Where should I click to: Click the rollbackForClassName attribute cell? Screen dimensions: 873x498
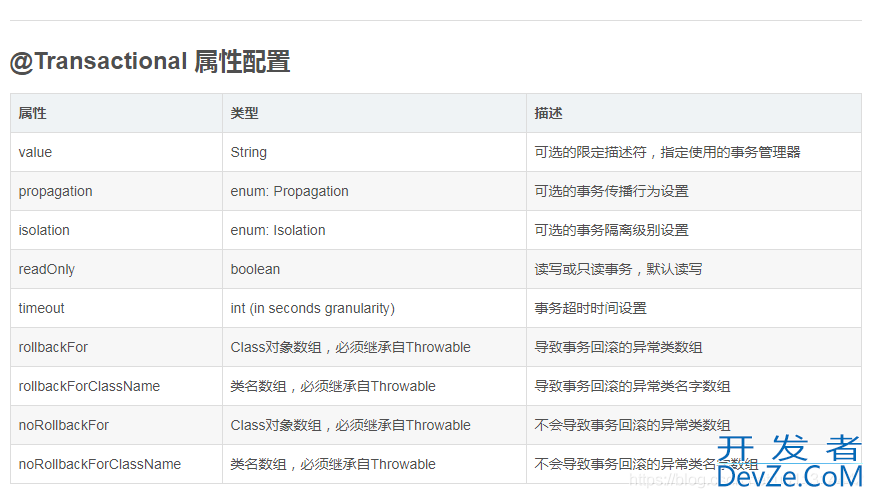[89, 386]
